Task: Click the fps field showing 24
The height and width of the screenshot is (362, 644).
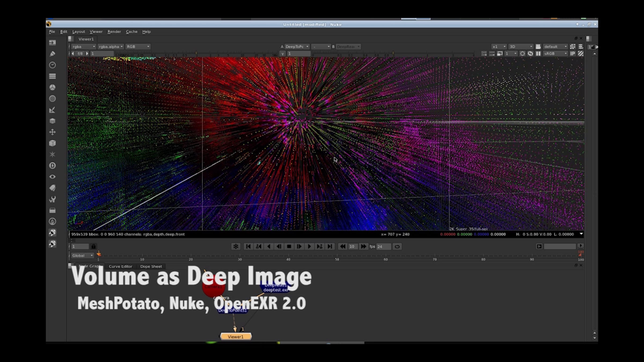Action: click(384, 246)
